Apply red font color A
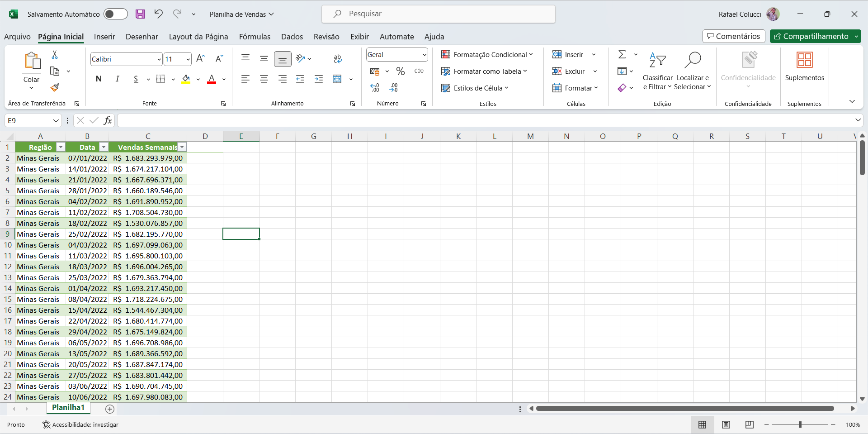 pyautogui.click(x=212, y=79)
